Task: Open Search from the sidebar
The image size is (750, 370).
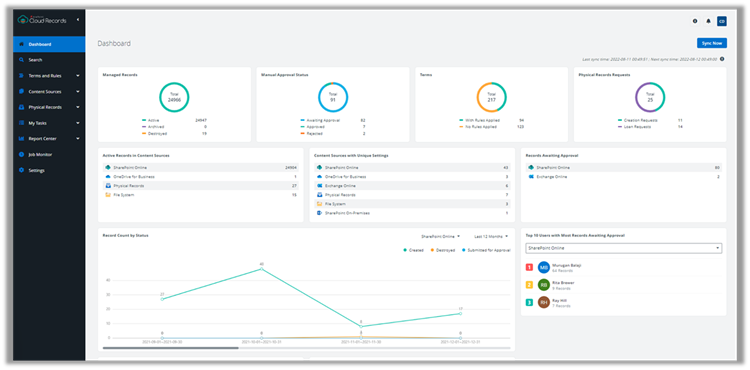Action: tap(49, 60)
